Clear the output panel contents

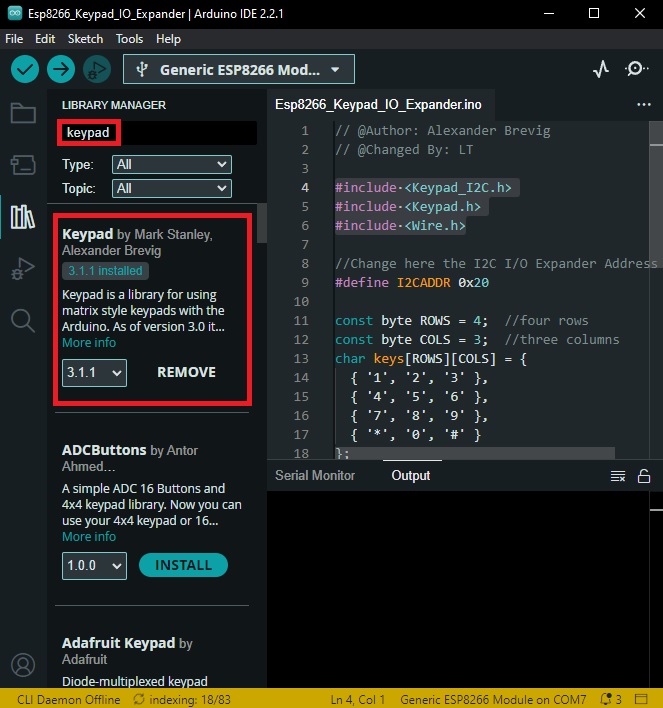[618, 476]
